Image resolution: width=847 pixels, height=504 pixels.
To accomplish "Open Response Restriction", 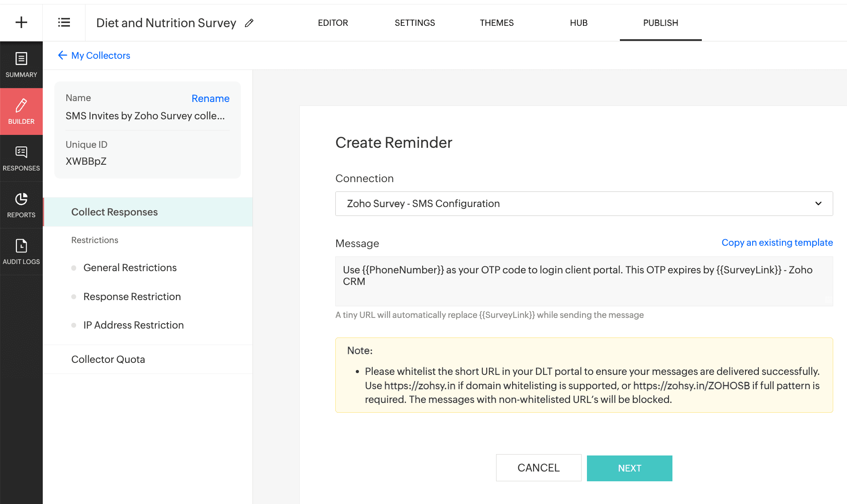I will pos(132,297).
